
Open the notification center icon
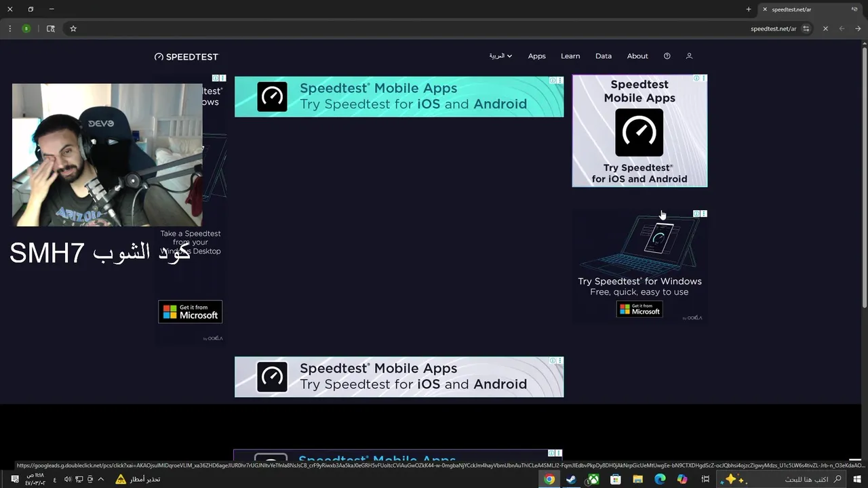[14, 479]
